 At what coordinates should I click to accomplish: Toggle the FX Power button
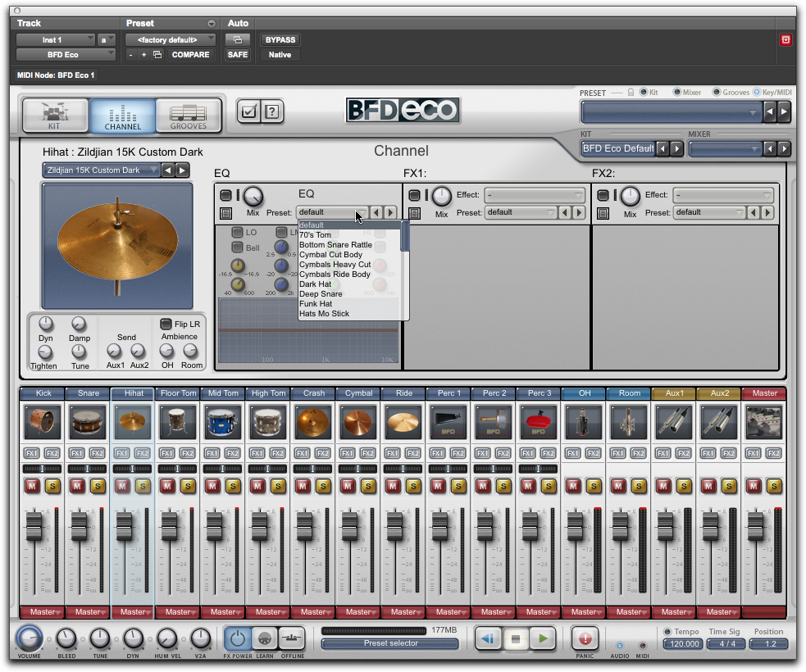238,638
